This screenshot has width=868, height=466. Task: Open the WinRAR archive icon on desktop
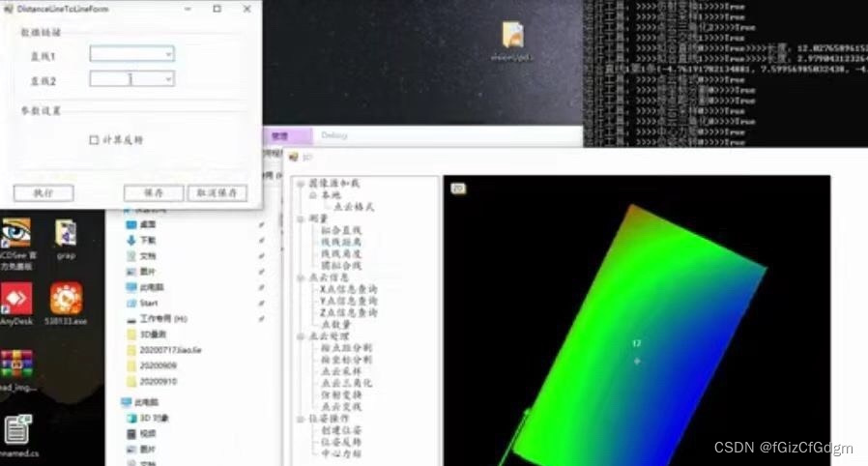[16, 364]
